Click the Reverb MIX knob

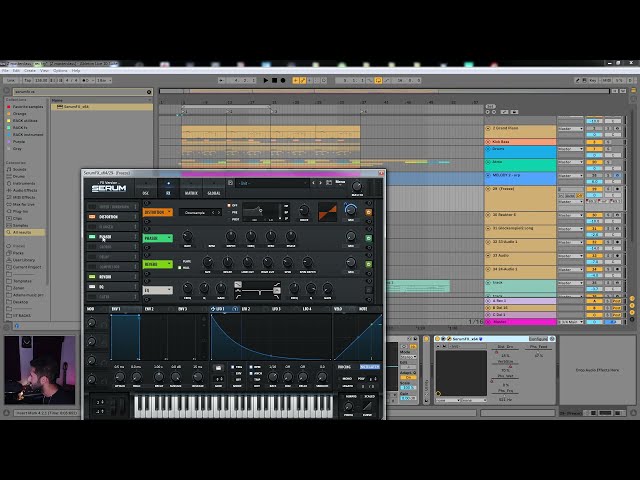pyautogui.click(x=351, y=262)
